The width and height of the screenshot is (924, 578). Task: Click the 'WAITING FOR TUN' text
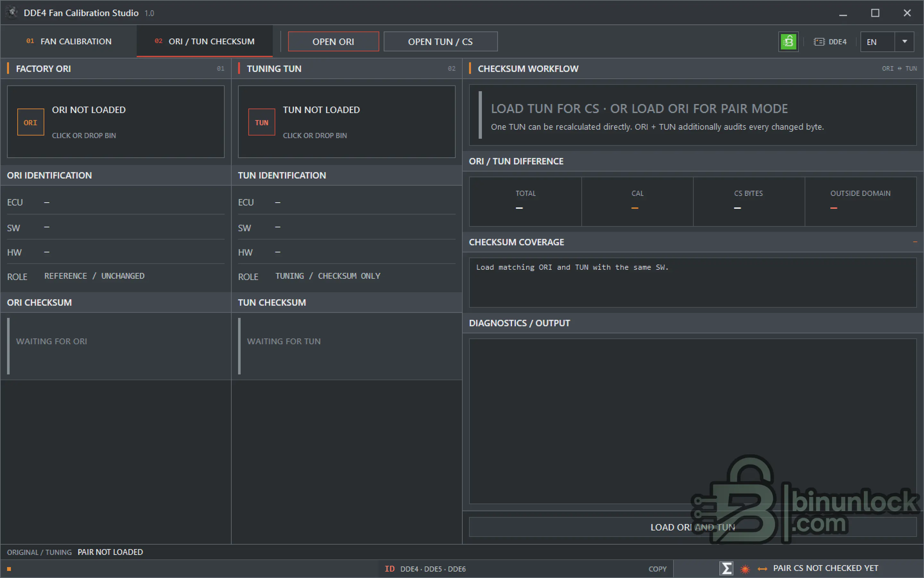click(284, 341)
